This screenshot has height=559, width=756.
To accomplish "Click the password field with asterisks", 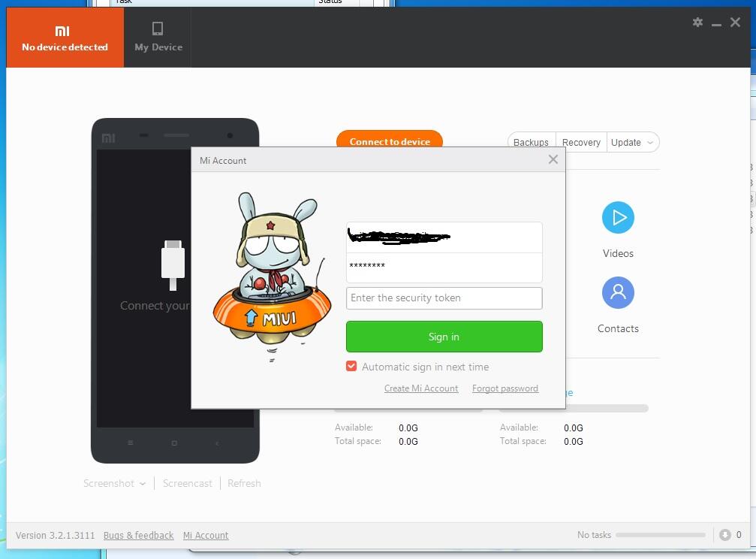I will [444, 267].
